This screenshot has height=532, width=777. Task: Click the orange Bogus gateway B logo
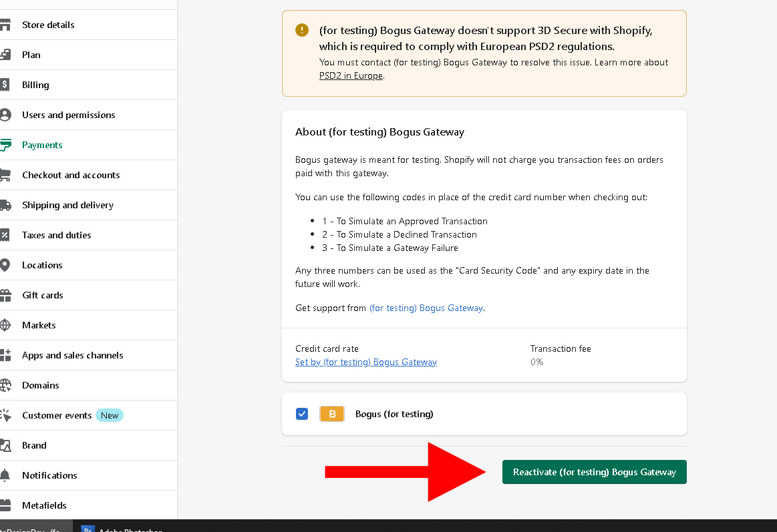(x=332, y=414)
